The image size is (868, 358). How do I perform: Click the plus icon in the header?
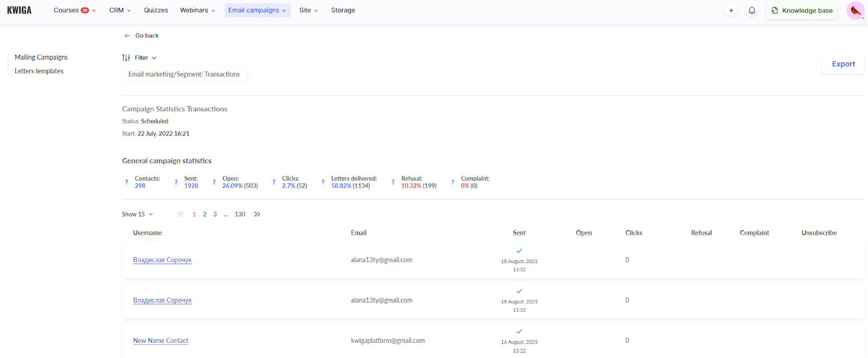(731, 10)
